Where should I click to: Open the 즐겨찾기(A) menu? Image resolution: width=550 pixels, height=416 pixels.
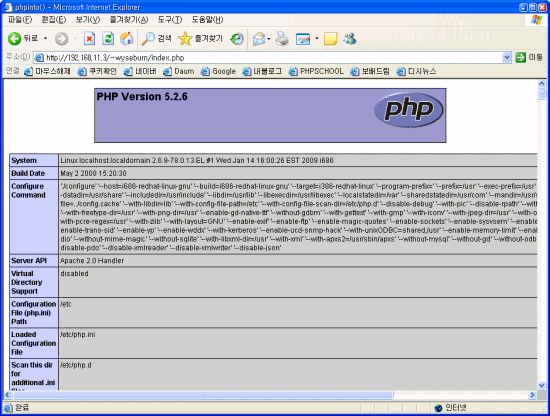pos(129,20)
